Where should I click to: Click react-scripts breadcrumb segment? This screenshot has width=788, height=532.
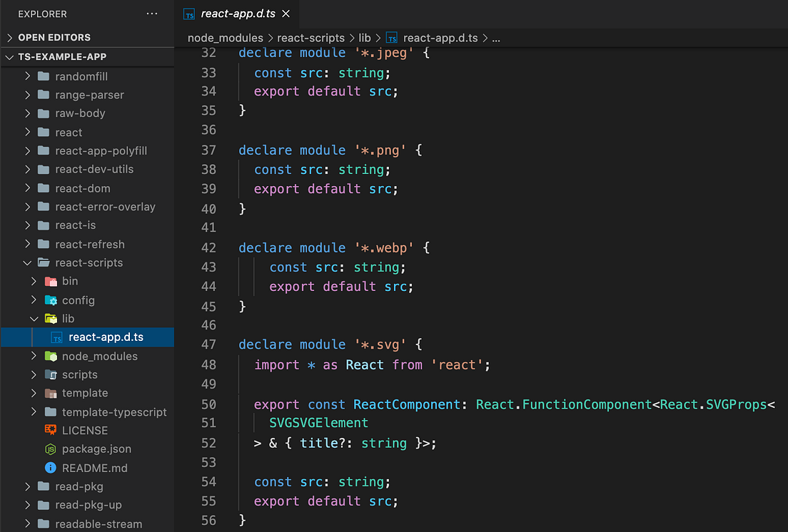(310, 38)
